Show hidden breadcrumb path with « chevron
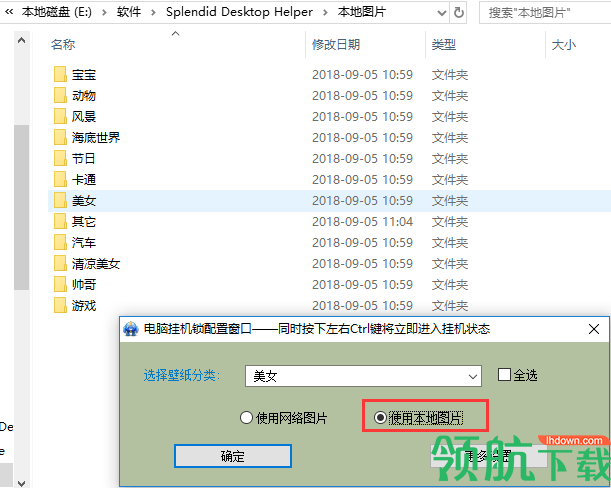 (9, 12)
